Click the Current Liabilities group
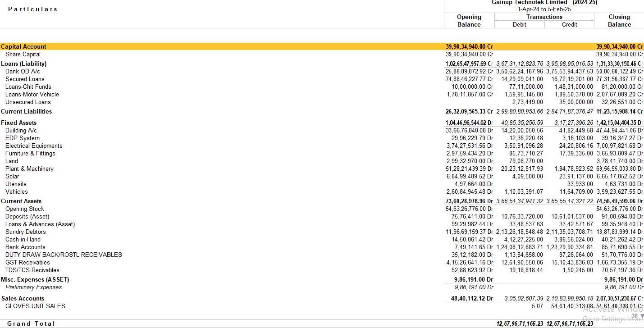The image size is (644, 328). [x=27, y=111]
